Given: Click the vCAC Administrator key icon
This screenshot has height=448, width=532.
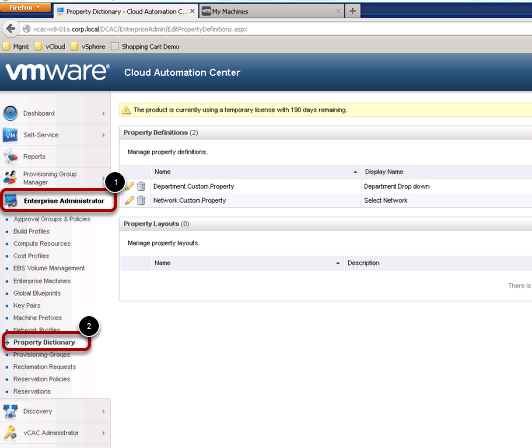Looking at the screenshot, I should 10,433.
